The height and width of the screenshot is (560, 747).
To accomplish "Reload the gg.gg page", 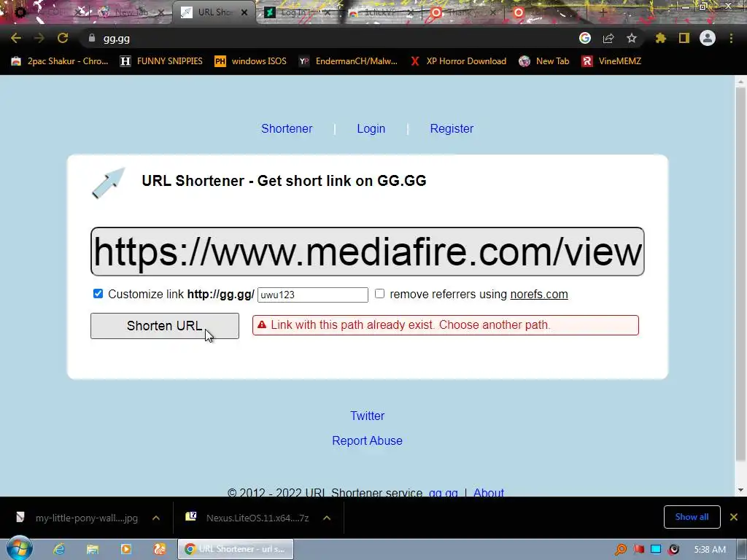I will pyautogui.click(x=63, y=38).
